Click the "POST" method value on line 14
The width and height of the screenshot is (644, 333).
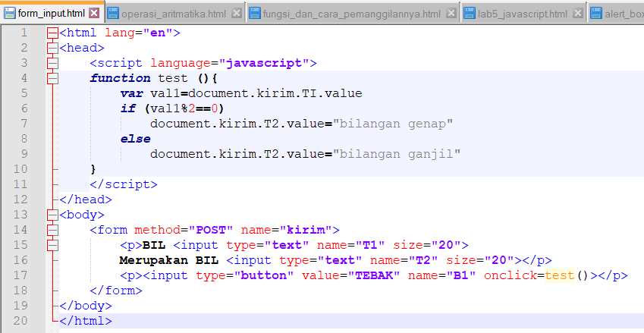(211, 230)
